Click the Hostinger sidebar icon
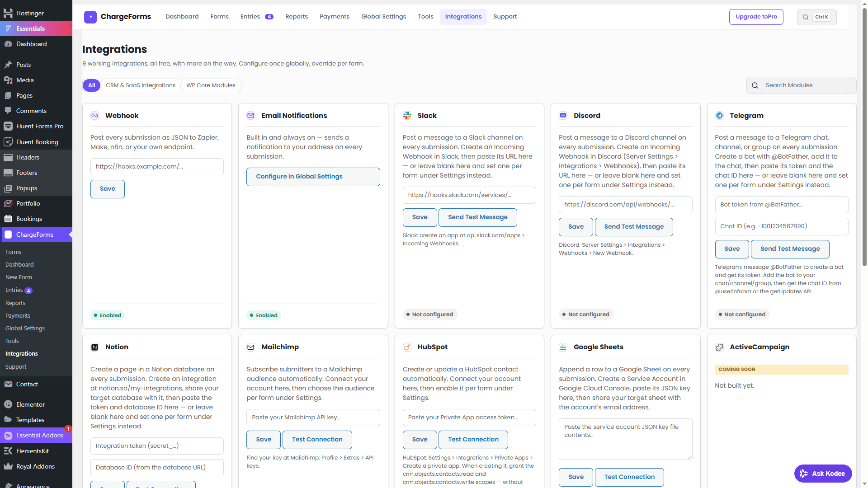Screen dimensions: 868x488 click(8, 13)
